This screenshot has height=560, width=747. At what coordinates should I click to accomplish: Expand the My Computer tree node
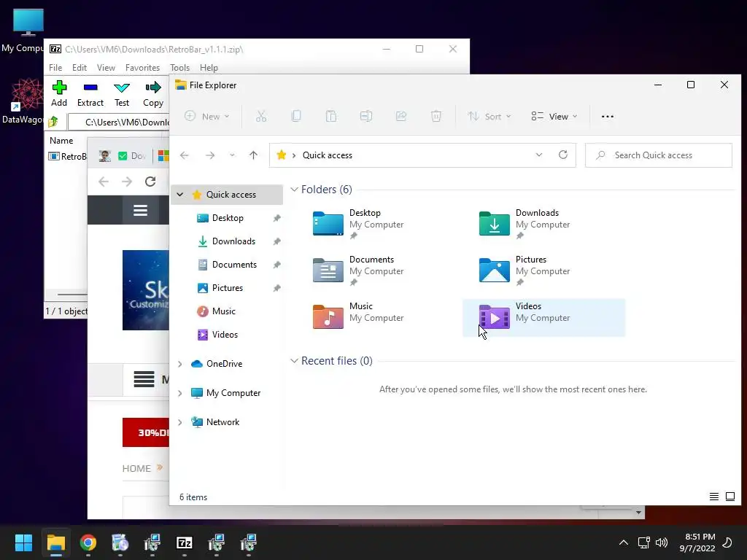pos(180,393)
